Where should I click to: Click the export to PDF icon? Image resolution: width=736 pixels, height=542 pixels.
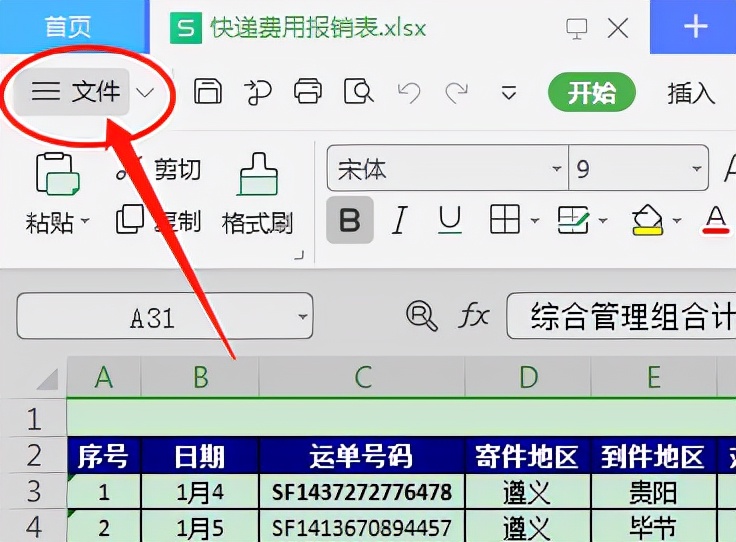[258, 92]
